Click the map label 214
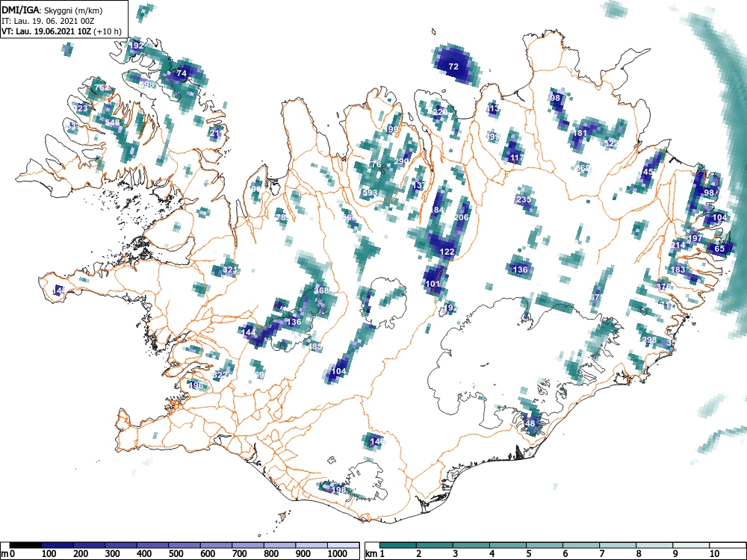Image resolution: width=747 pixels, height=560 pixels. point(678,245)
